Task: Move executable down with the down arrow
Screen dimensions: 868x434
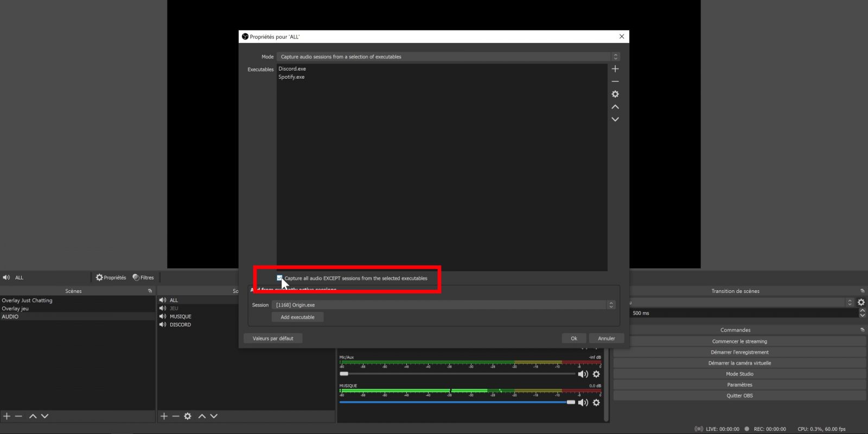Action: [x=615, y=119]
